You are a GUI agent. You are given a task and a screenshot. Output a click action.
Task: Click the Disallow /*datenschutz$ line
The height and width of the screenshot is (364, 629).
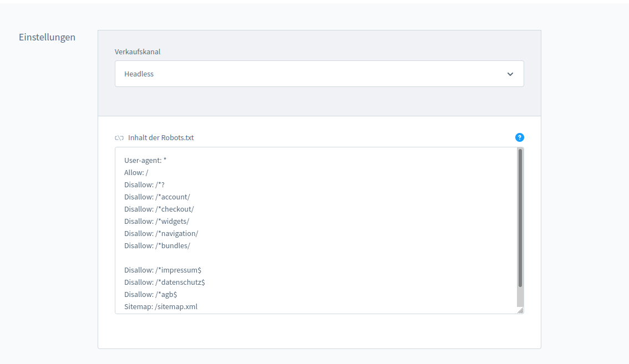[x=164, y=283]
